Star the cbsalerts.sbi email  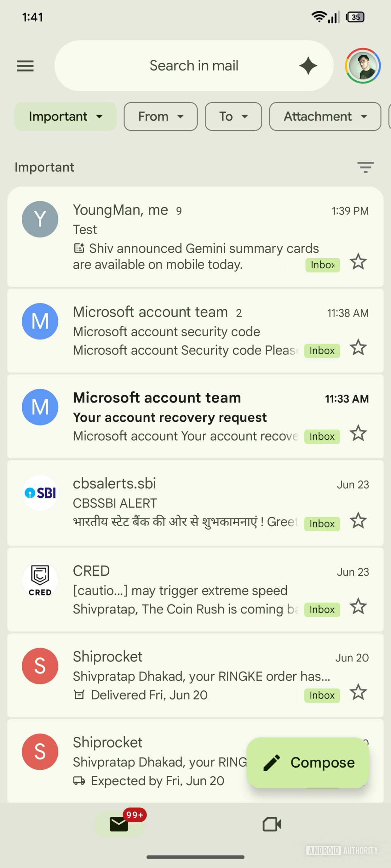(358, 521)
